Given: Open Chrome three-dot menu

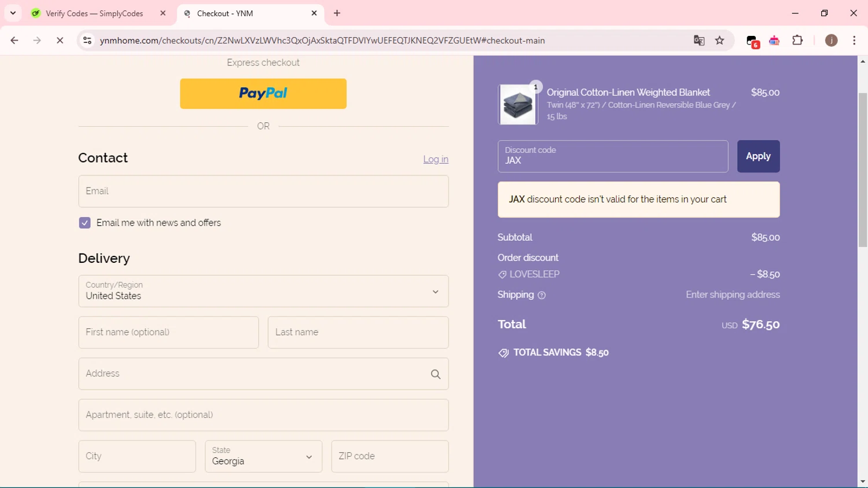Looking at the screenshot, I should 854,41.
